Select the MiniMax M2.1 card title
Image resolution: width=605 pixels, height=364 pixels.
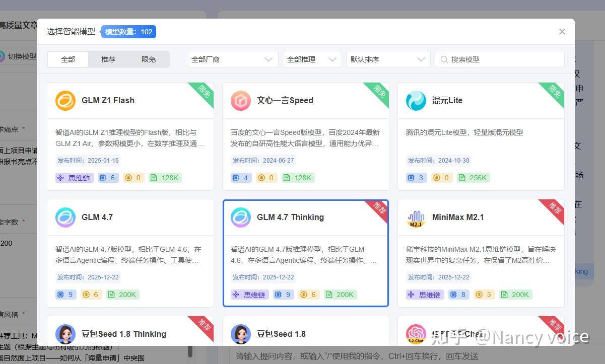pos(458,217)
